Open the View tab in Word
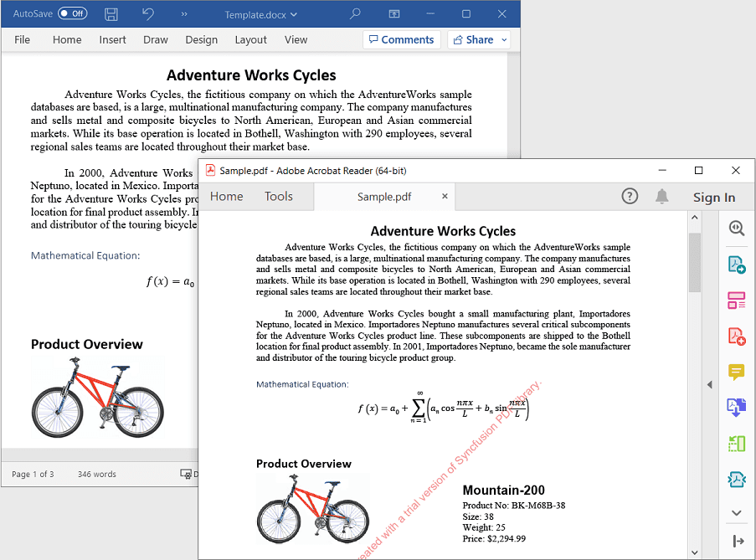Viewport: 756px width, 560px height. [296, 39]
